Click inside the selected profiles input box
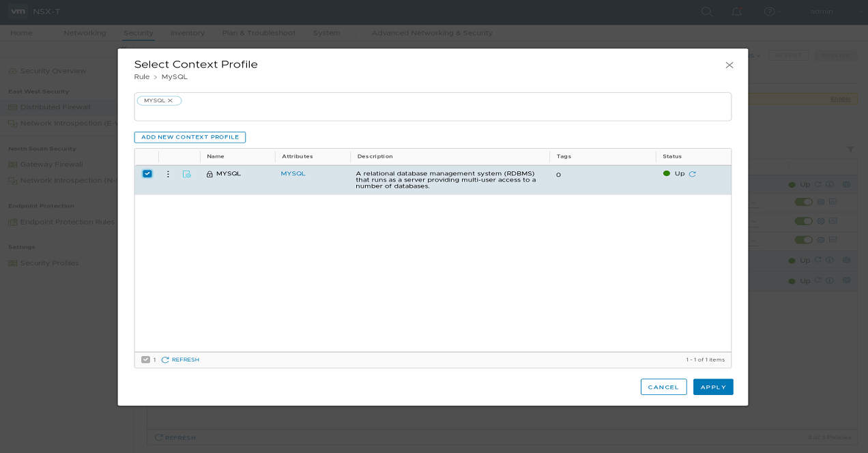Viewport: 868px width, 453px height. [433, 106]
